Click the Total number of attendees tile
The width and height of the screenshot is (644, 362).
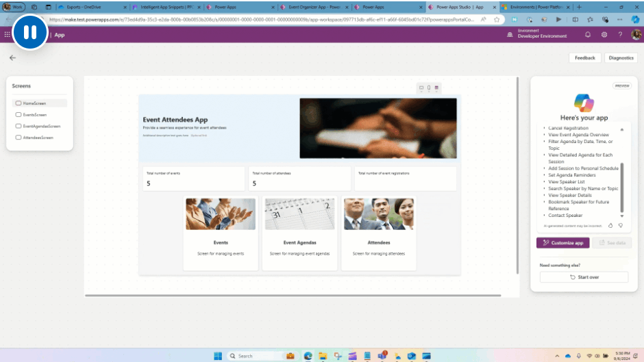(299, 179)
